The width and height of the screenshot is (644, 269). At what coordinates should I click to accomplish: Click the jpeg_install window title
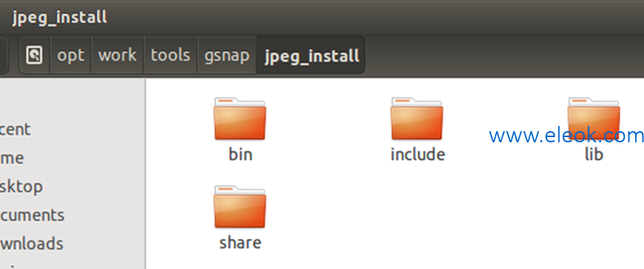[x=60, y=18]
